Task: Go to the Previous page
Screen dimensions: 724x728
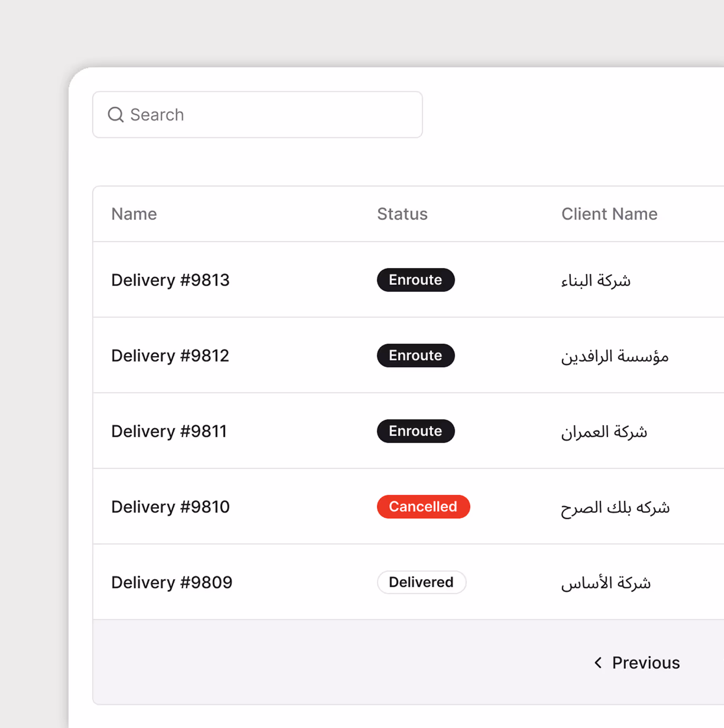Action: pos(645,663)
